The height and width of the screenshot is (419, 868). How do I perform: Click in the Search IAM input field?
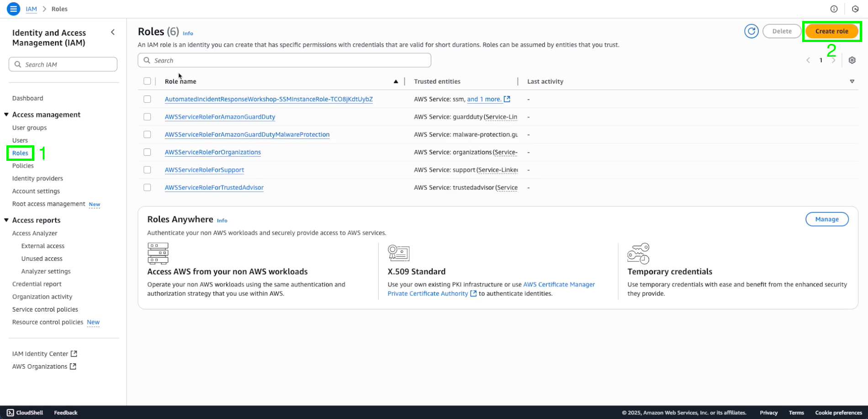[x=63, y=64]
